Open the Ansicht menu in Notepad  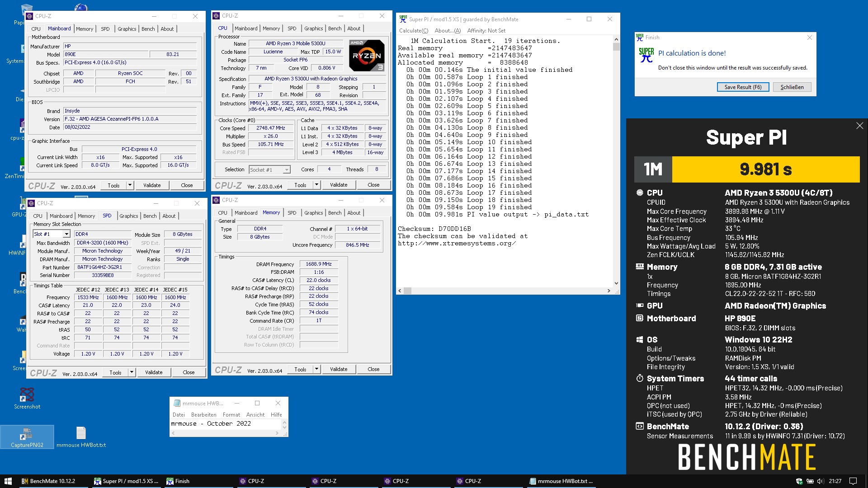255,415
